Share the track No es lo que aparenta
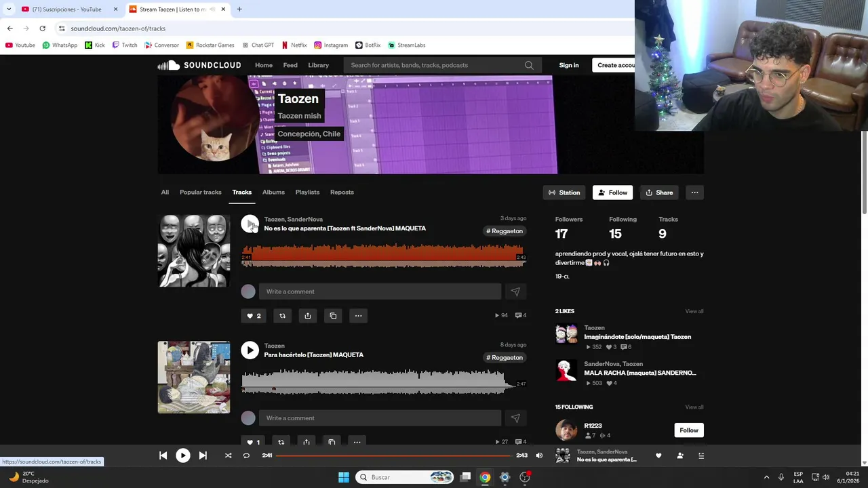Screen dimensions: 868x488 (x=308, y=315)
